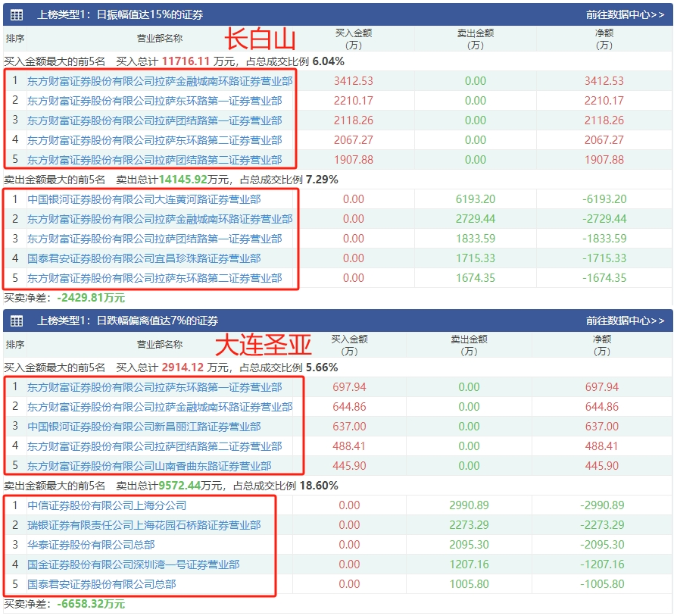The width and height of the screenshot is (677, 616).
Task: Select the sell total value 14145.92
Action: (183, 180)
